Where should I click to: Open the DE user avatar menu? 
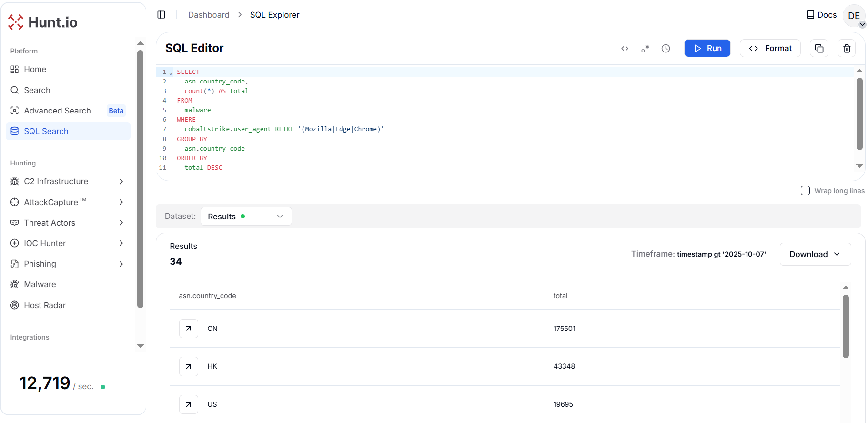(854, 16)
